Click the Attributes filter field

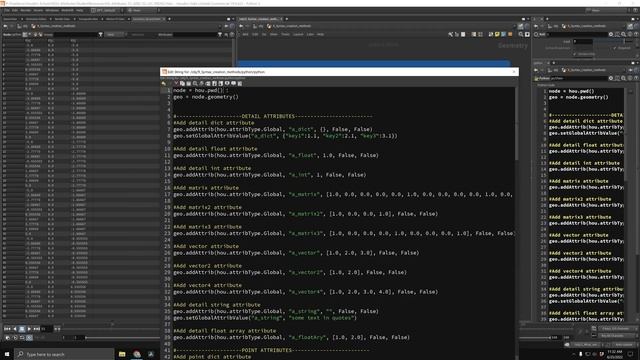click(196, 35)
